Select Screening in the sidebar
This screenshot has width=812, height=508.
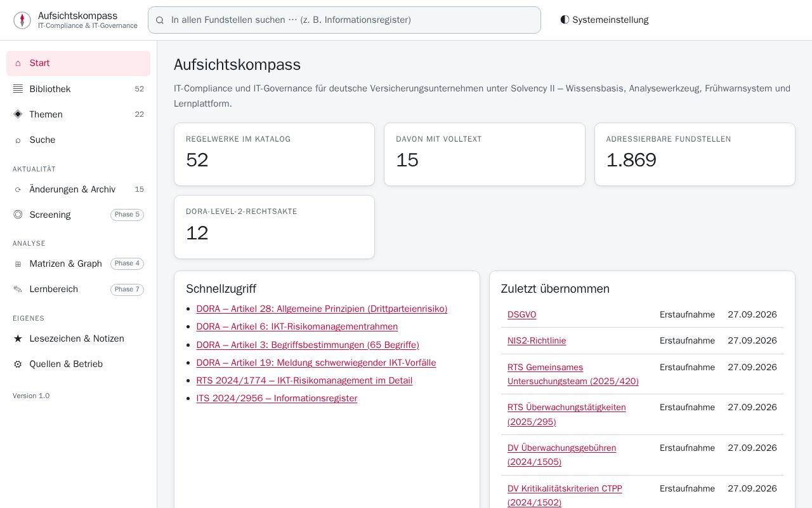(78, 215)
